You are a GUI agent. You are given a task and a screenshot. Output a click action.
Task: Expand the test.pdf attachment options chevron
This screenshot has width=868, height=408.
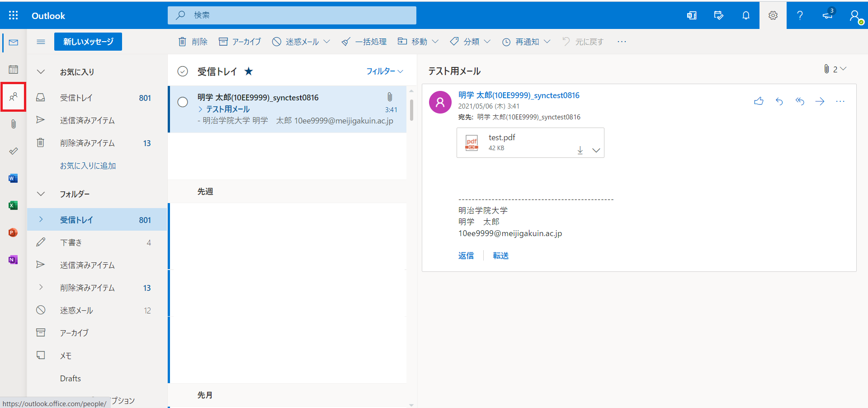point(596,150)
